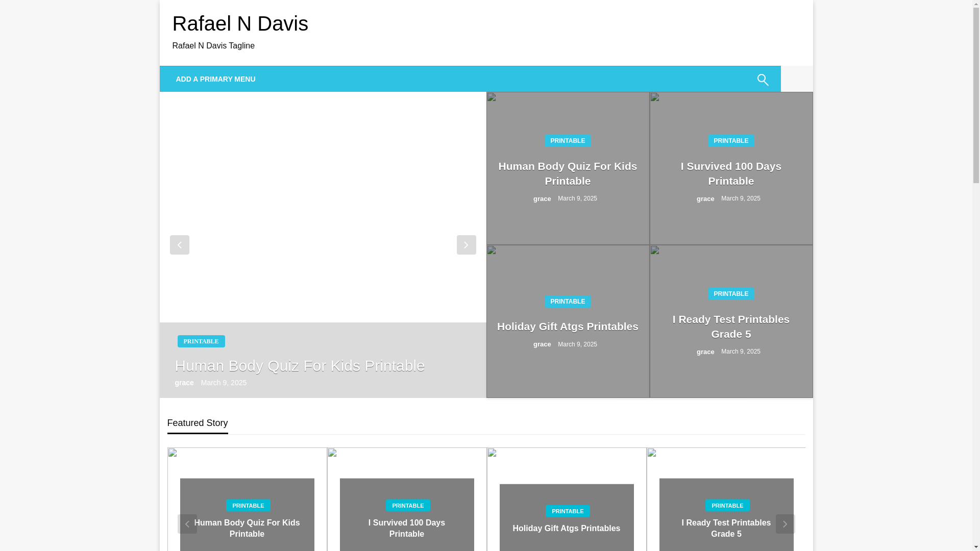Open Featured Story I Survived 100 Days Printable
Viewport: 980px width, 551px height.
point(407,529)
